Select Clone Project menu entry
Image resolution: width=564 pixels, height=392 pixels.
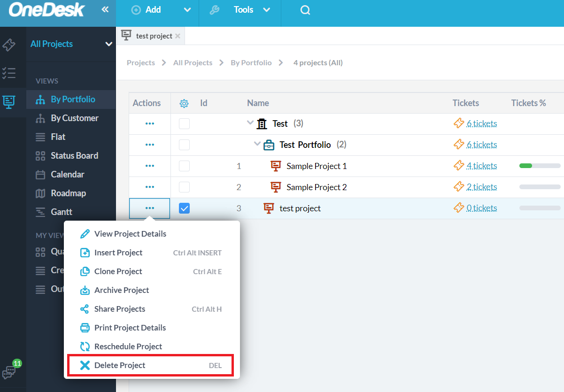click(152, 271)
